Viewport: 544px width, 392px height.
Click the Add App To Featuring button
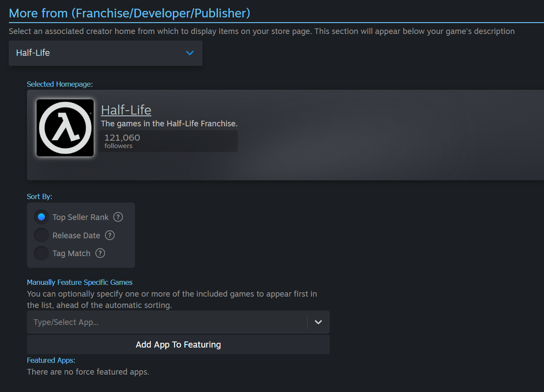(178, 345)
